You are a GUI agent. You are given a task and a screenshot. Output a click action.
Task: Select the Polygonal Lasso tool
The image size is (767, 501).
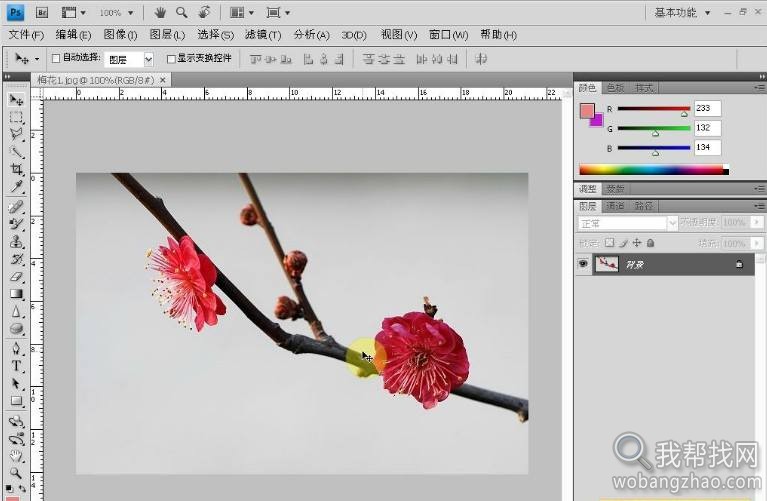click(16, 135)
